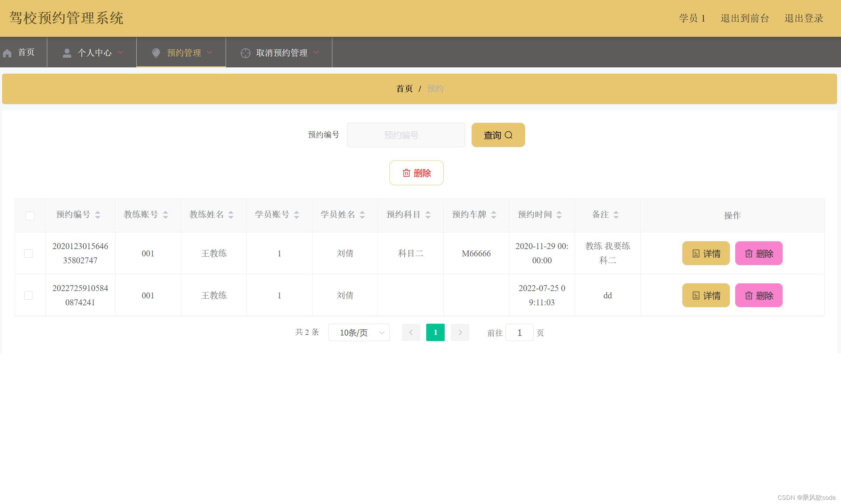
Task: Expand the 个人中心 dropdown menu
Action: [x=120, y=52]
